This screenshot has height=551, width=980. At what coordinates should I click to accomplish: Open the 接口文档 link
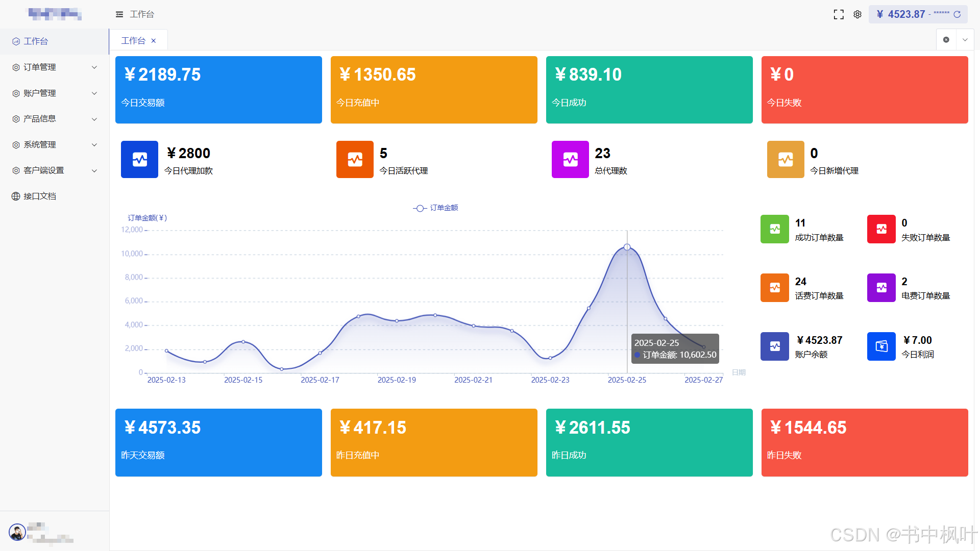coord(39,196)
